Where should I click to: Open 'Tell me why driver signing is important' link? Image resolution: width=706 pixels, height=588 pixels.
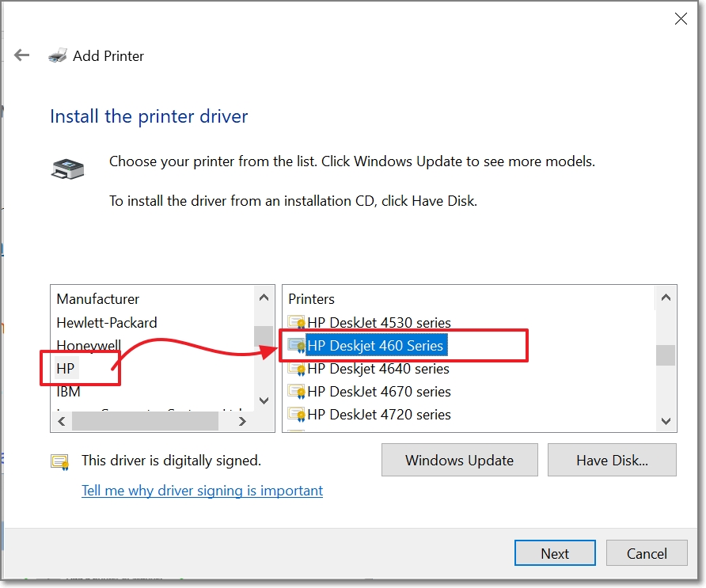tap(202, 490)
